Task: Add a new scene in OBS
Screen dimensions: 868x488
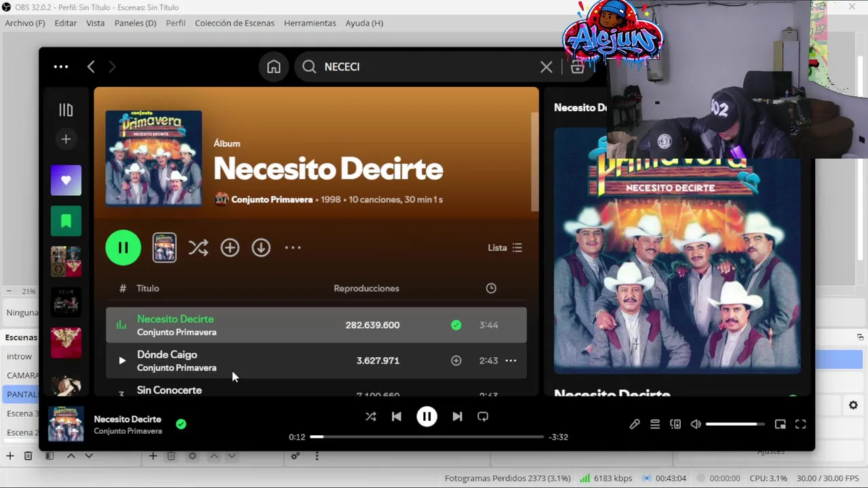Action: pyautogui.click(x=9, y=456)
